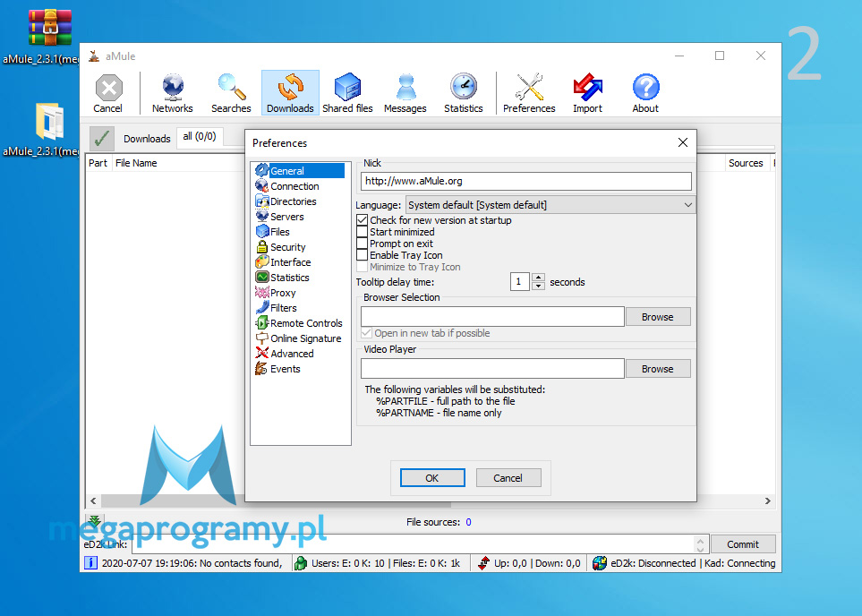Select Servers preferences page
This screenshot has height=616, width=862.
pos(280,217)
